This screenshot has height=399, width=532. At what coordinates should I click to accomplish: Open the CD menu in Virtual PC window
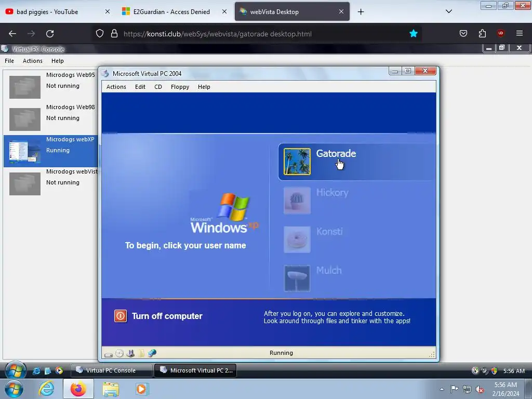coord(158,87)
